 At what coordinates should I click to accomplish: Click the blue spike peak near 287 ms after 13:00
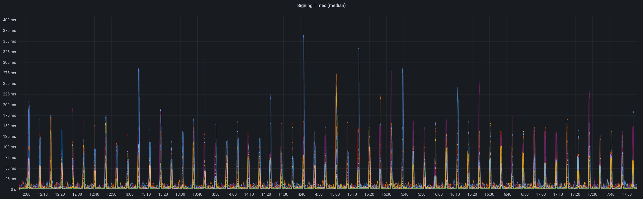tap(139, 68)
